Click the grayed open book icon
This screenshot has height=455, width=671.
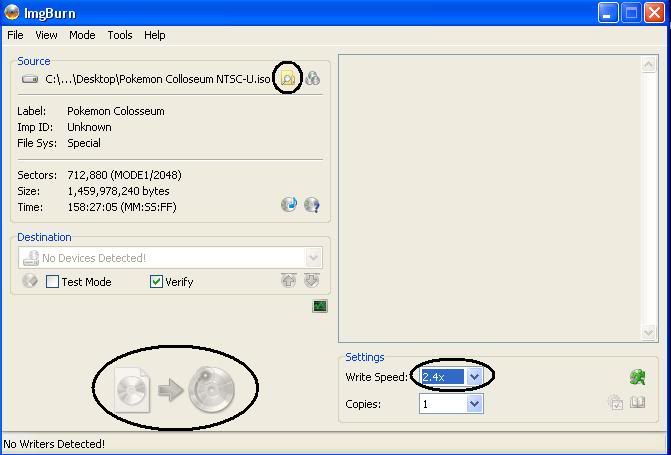click(638, 403)
